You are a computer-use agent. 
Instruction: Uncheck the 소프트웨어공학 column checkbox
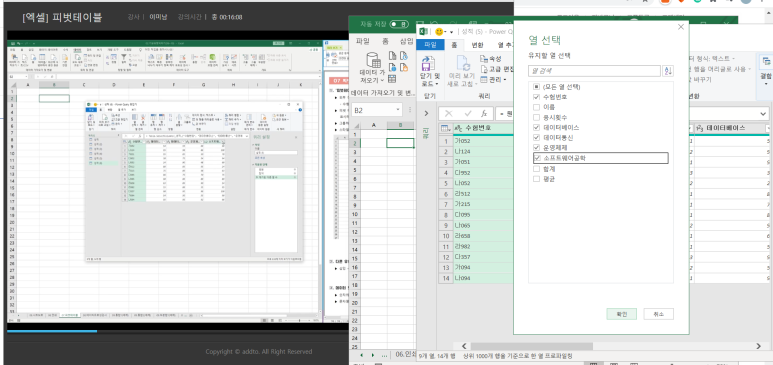[x=537, y=158]
